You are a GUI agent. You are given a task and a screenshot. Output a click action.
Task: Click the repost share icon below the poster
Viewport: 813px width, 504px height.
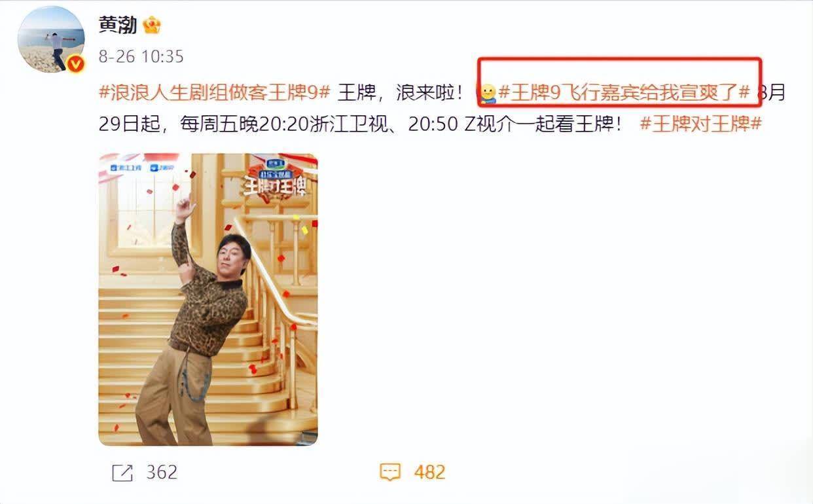122,473
